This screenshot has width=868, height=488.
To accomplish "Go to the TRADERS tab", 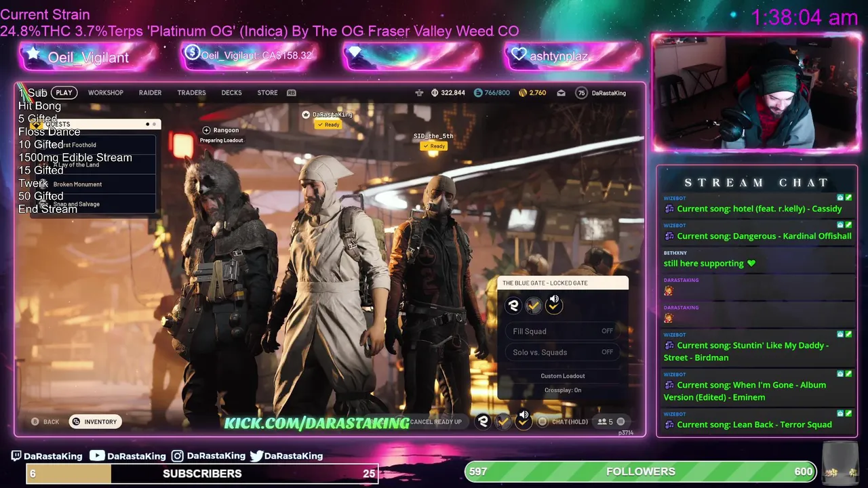I will (191, 93).
